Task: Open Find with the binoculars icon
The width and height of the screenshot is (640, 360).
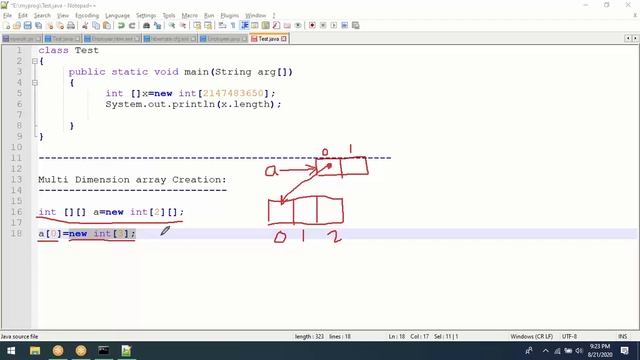Action: [x=146, y=25]
